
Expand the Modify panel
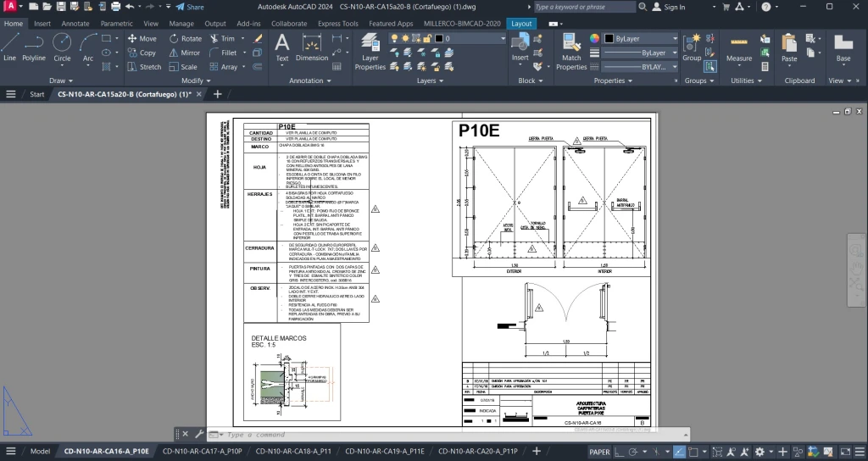click(196, 81)
